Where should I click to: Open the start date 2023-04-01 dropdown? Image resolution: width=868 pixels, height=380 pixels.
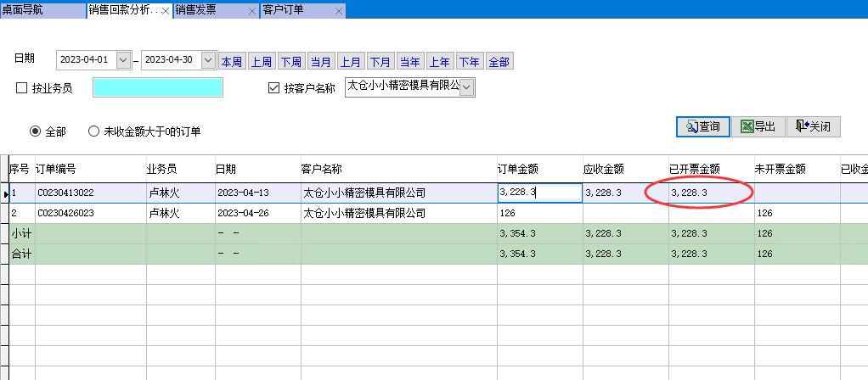[x=123, y=61]
